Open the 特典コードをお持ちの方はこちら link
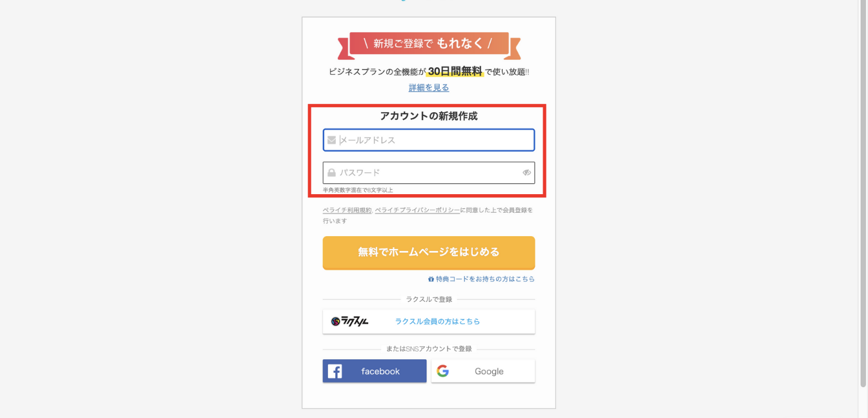 point(485,279)
